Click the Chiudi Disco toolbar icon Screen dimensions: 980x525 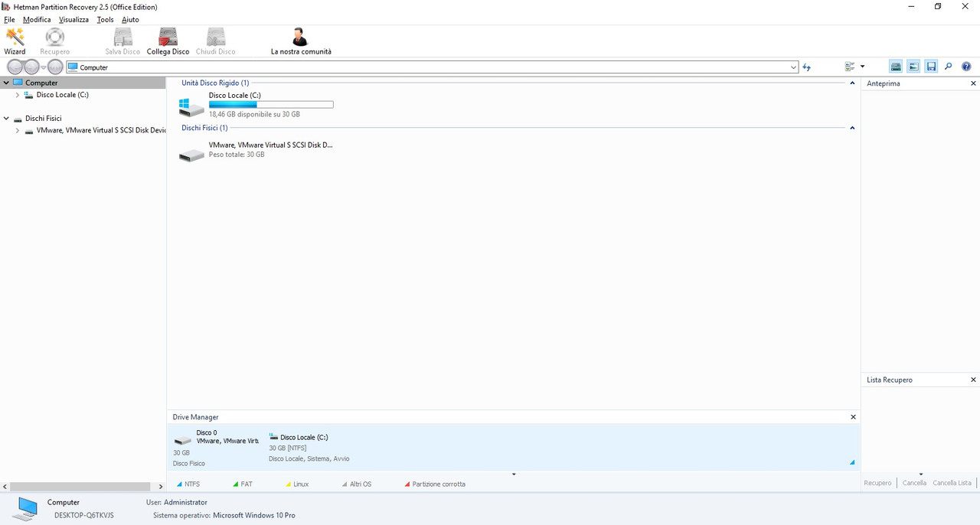pyautogui.click(x=216, y=41)
